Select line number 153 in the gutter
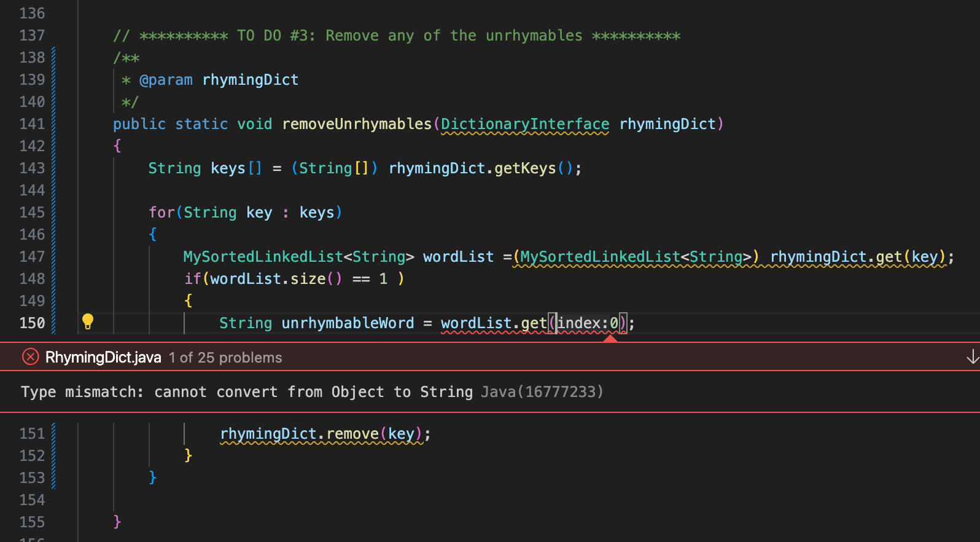 [x=32, y=478]
